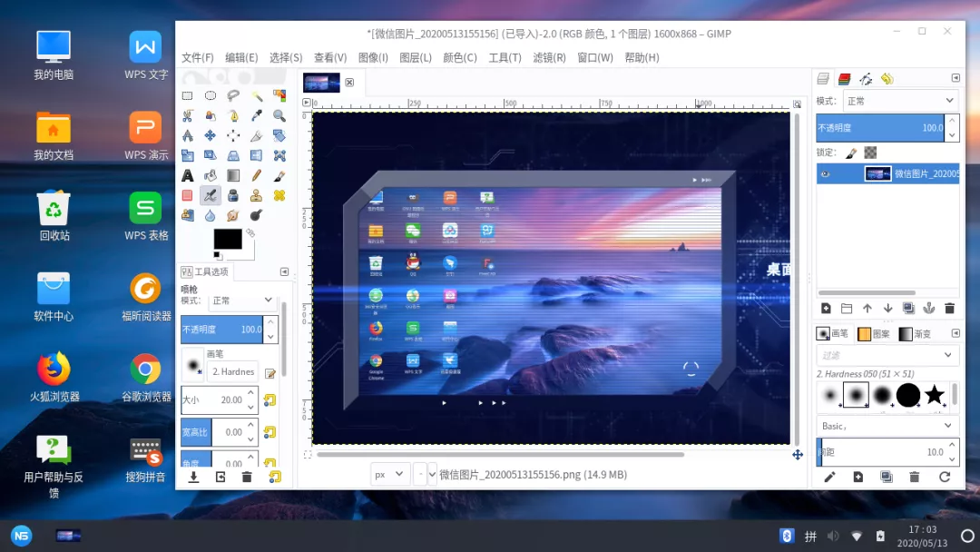Select the Ink tool
Screen dimensions: 980x552
233,196
